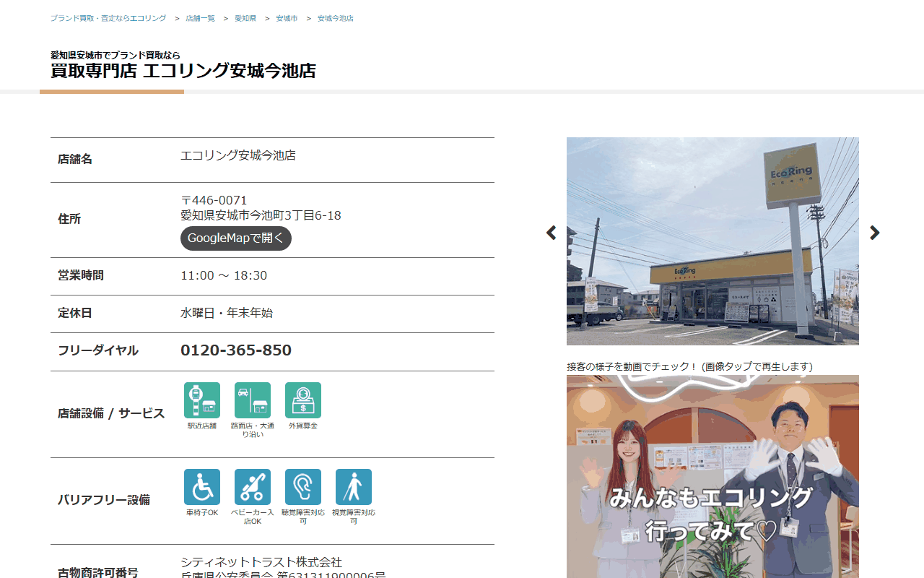Click シティネットトラスト株式会社 company name

[x=261, y=562]
